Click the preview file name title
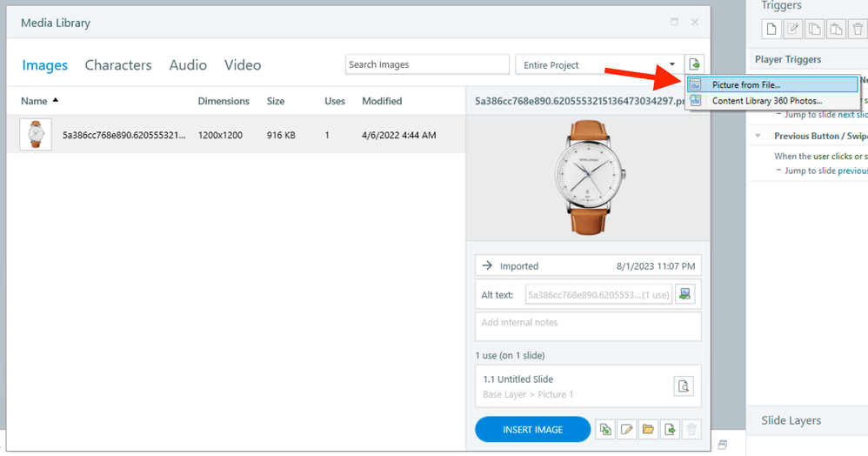868x456 pixels. tap(579, 101)
